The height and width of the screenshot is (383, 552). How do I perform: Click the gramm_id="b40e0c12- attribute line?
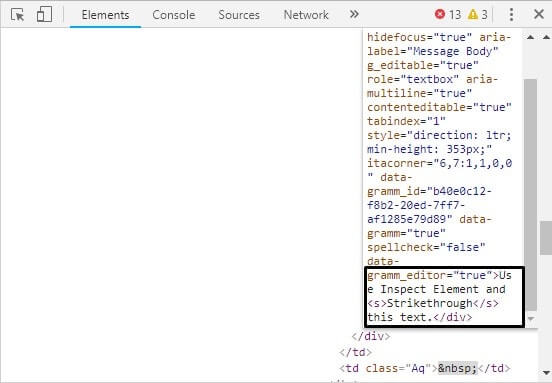coord(429,191)
